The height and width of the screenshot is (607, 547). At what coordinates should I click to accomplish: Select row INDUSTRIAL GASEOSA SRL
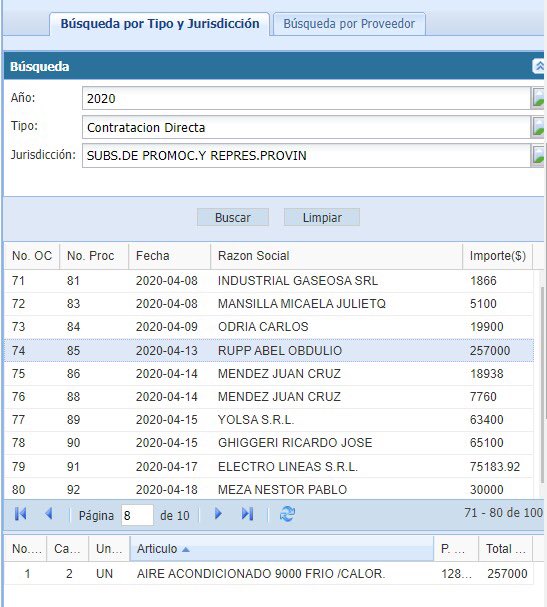[x=269, y=281]
